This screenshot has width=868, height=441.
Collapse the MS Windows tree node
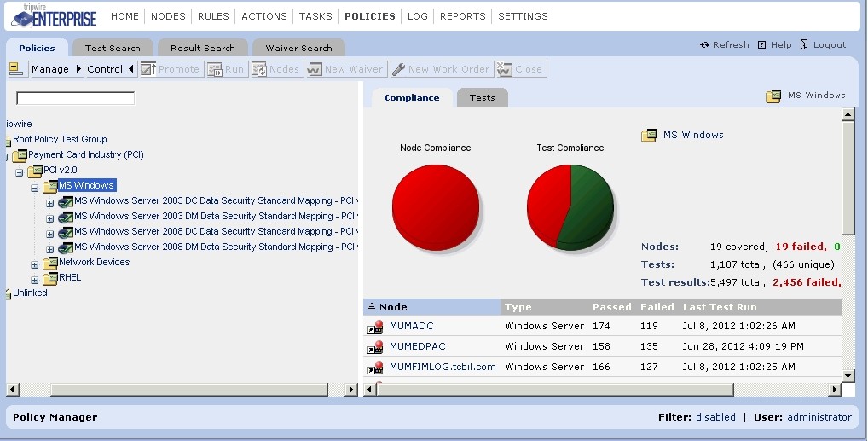[35, 189]
